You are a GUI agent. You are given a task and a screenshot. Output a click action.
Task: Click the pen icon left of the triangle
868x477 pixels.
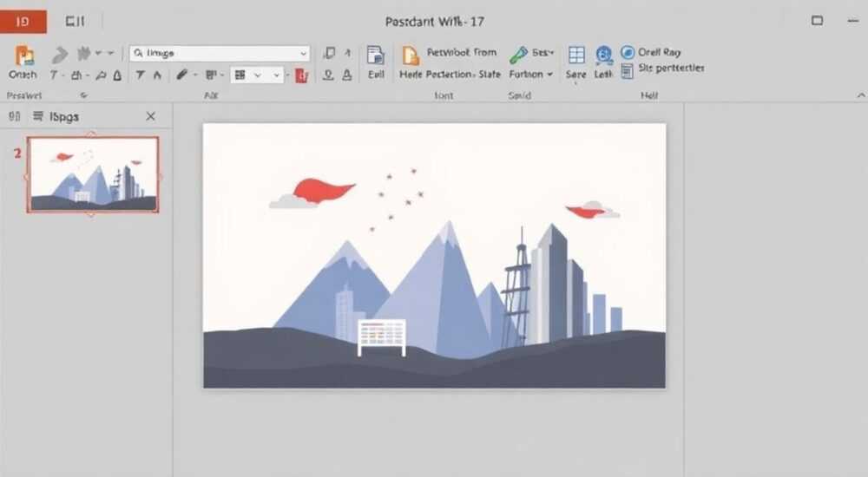[x=101, y=75]
